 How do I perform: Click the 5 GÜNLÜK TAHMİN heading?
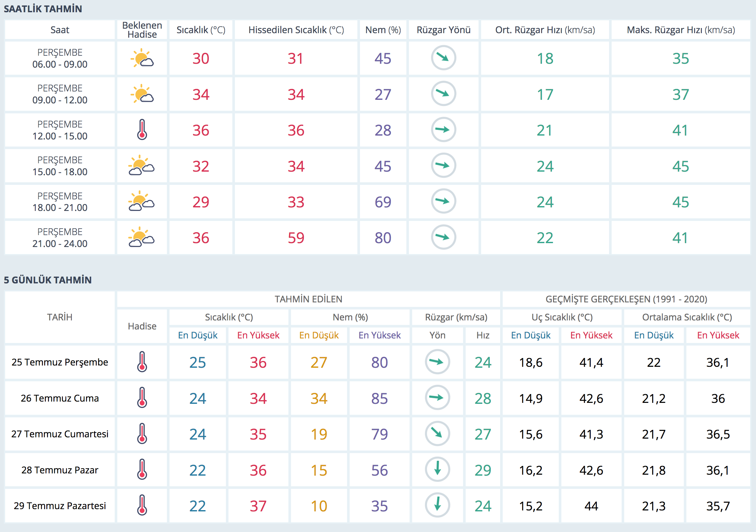point(48,280)
